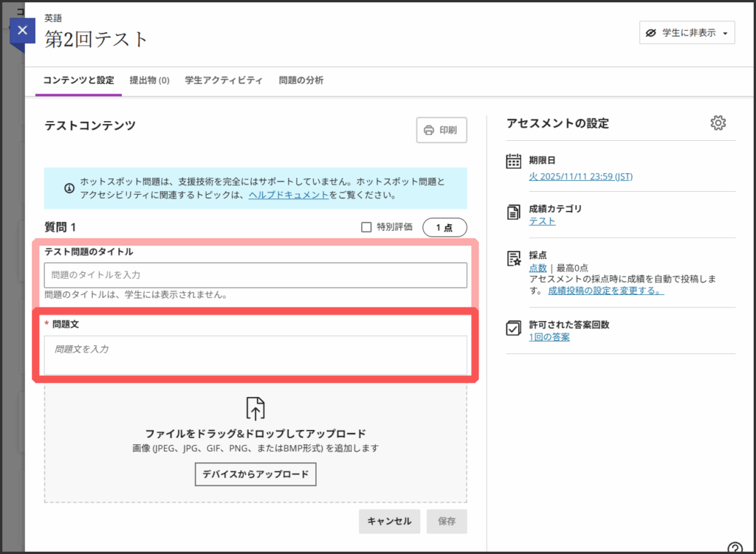Image resolution: width=756 pixels, height=554 pixels.
Task: Click the info icon in hotspot notice
Action: pos(69,188)
